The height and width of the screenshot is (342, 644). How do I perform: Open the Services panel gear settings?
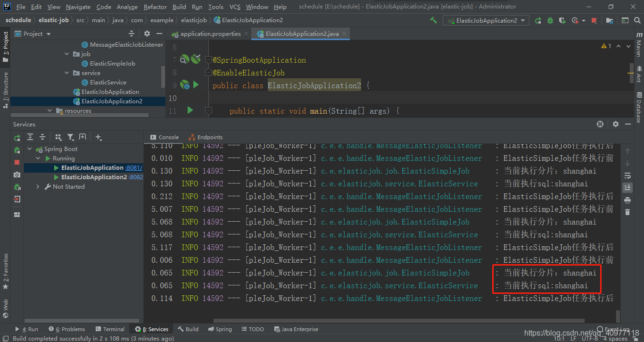615,124
